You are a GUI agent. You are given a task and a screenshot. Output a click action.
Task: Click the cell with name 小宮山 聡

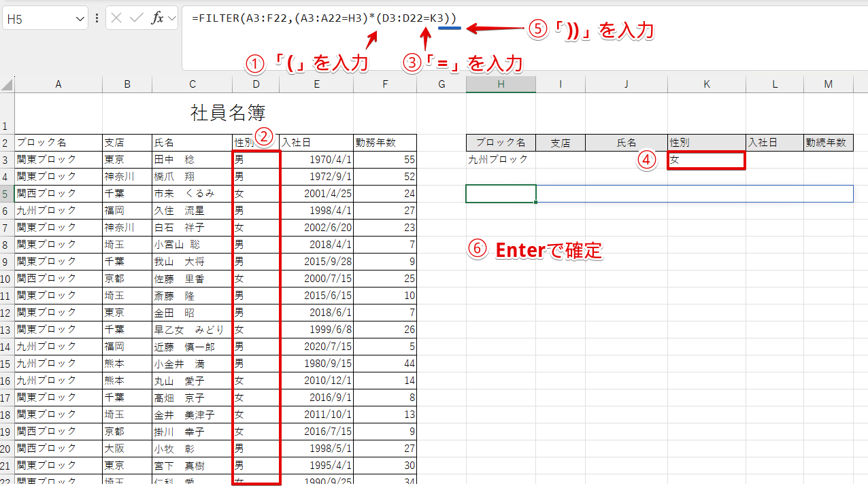coord(193,245)
